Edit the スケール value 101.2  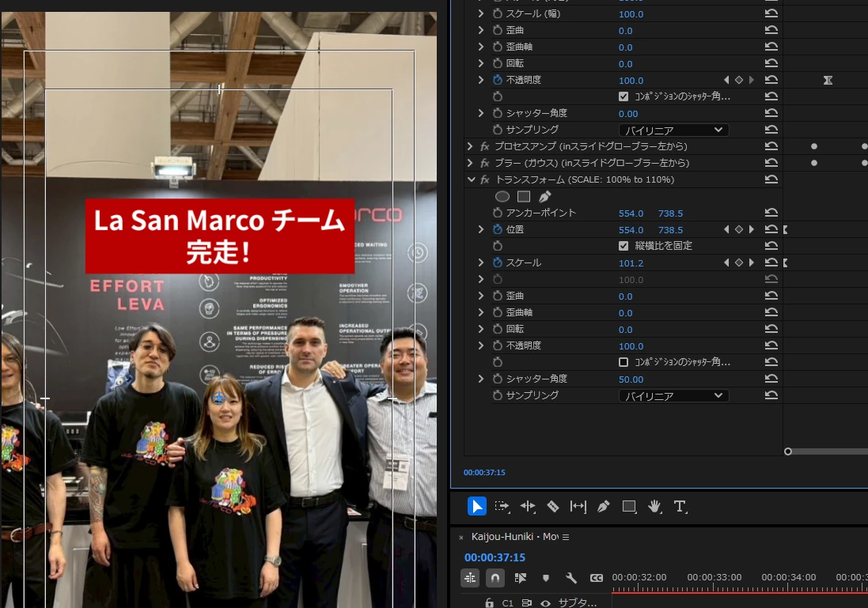coord(631,263)
